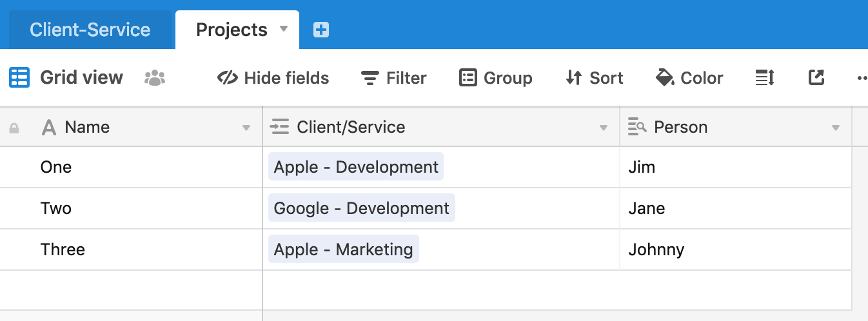Expand the Client/Service column dropdown arrow
This screenshot has width=868, height=321.
click(x=604, y=128)
